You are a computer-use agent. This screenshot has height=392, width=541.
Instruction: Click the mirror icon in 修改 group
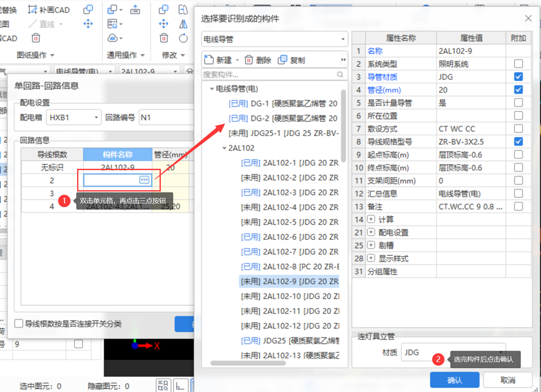183,24
